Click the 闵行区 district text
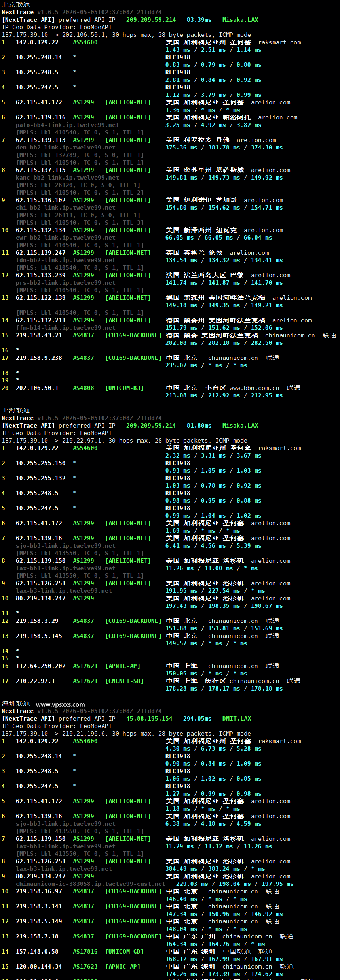 [215, 681]
